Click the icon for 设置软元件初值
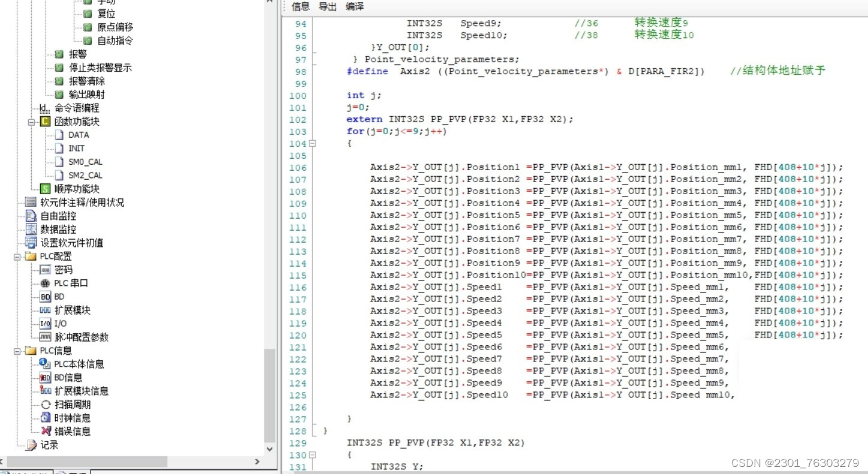Viewport: 868px width, 474px height. (x=31, y=243)
